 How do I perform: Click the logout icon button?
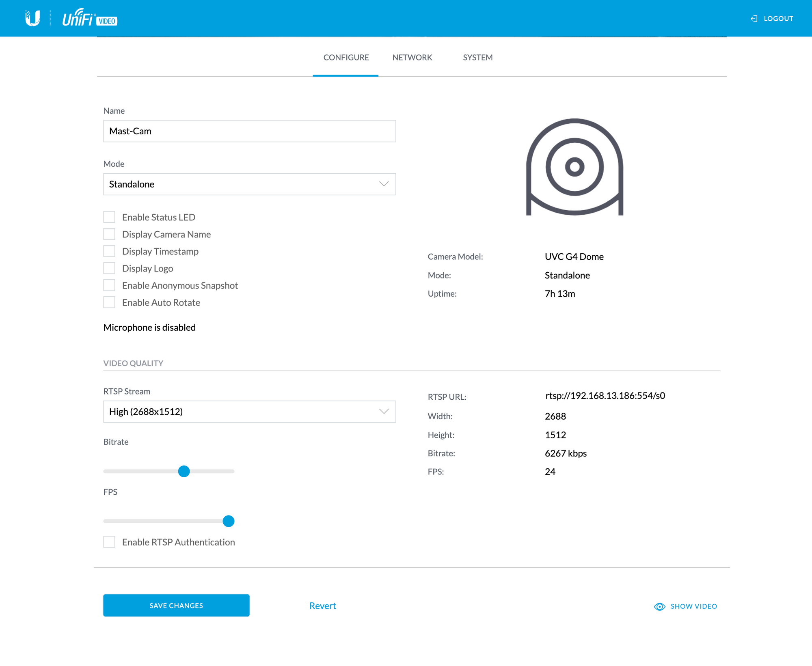pos(753,19)
